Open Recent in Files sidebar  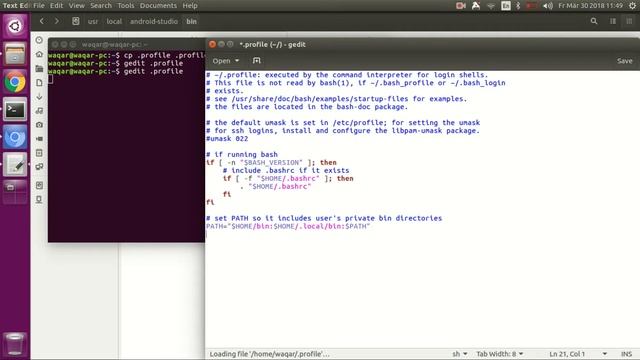click(39, 40)
